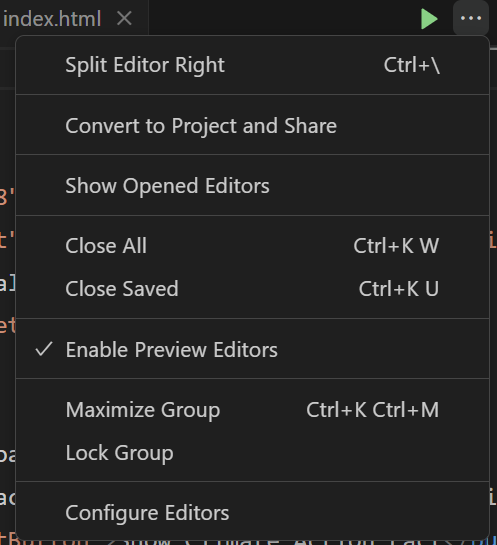The height and width of the screenshot is (545, 497).
Task: Toggle the More Actions ellipsis button
Action: point(471,18)
